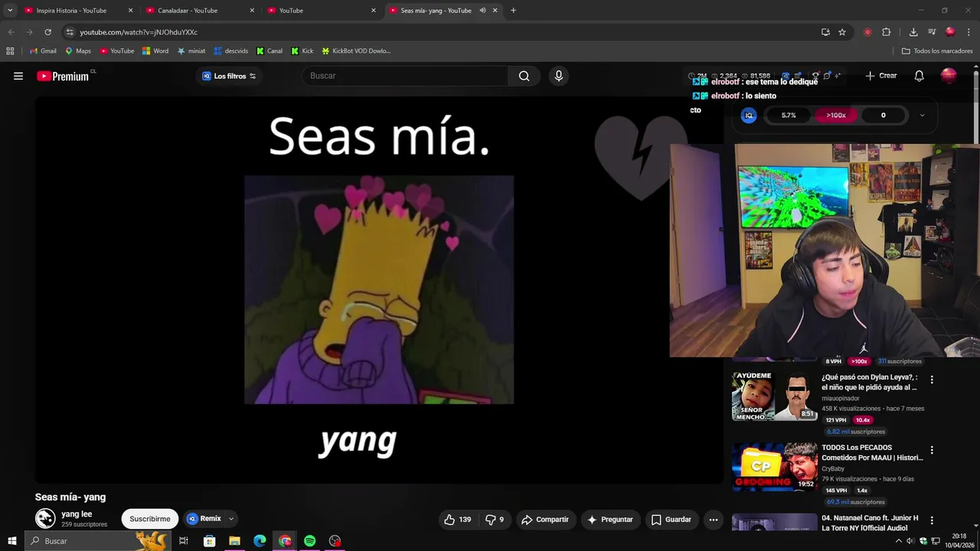The image size is (980, 551).
Task: Toggle Los filtros filter button
Action: pyautogui.click(x=229, y=76)
